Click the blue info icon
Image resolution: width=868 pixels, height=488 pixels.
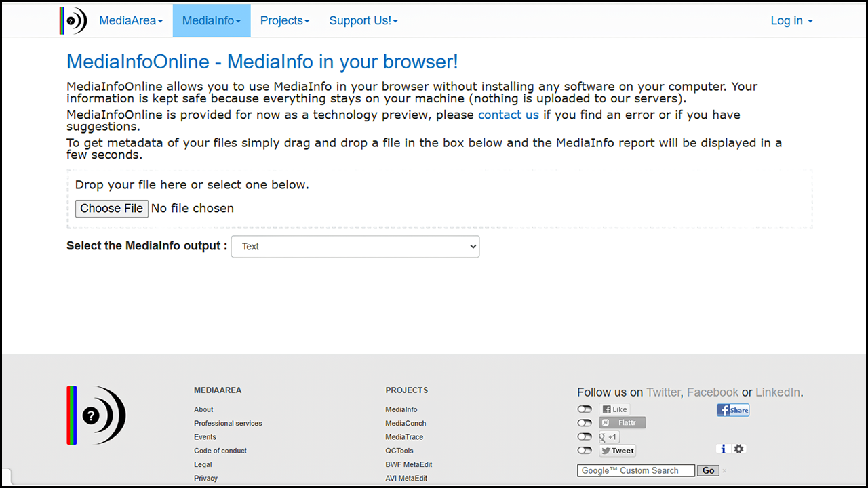(723, 449)
